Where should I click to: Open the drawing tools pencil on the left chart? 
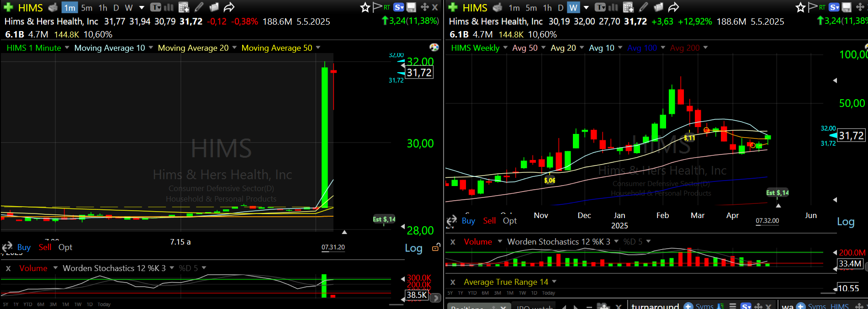(x=199, y=7)
